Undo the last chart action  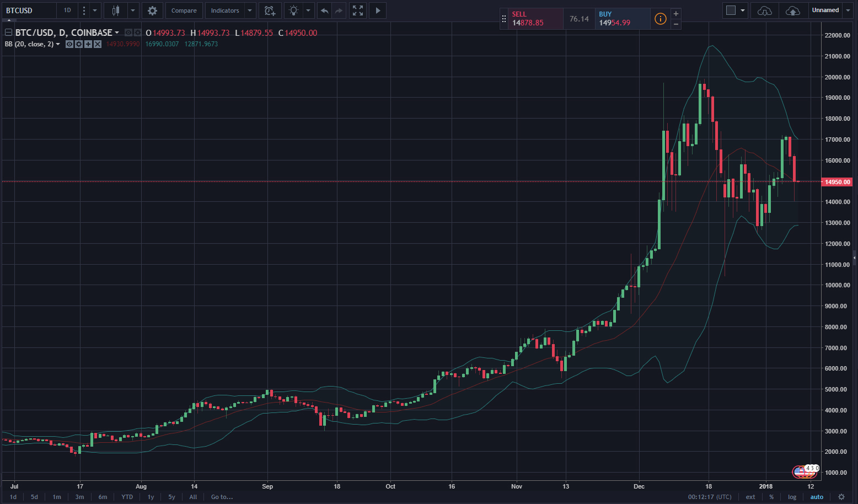click(x=325, y=10)
